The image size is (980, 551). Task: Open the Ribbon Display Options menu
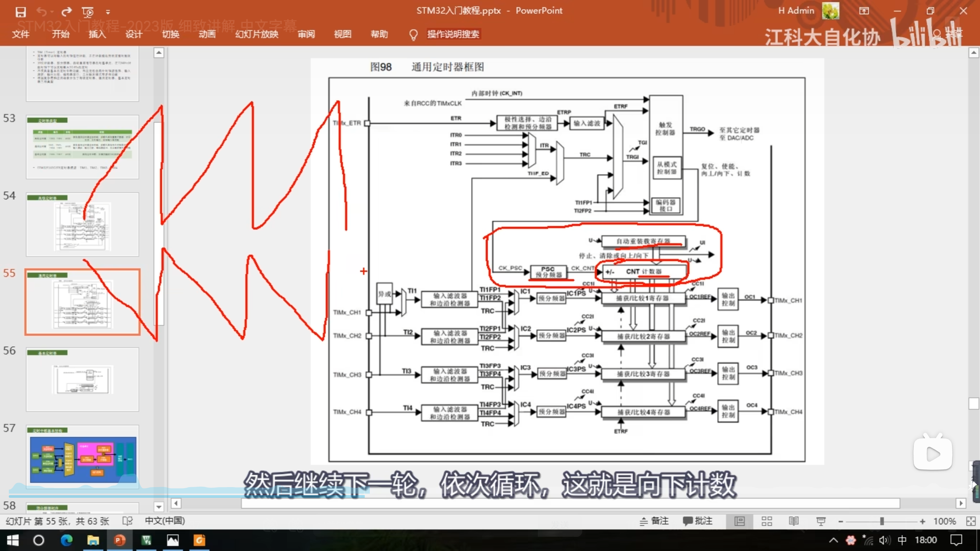[864, 11]
